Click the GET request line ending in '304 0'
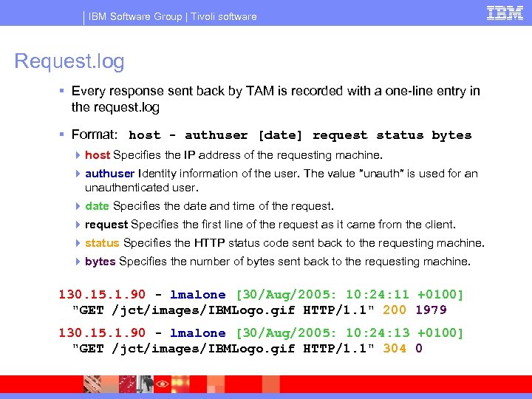The height and width of the screenshot is (399, 532). point(248,349)
